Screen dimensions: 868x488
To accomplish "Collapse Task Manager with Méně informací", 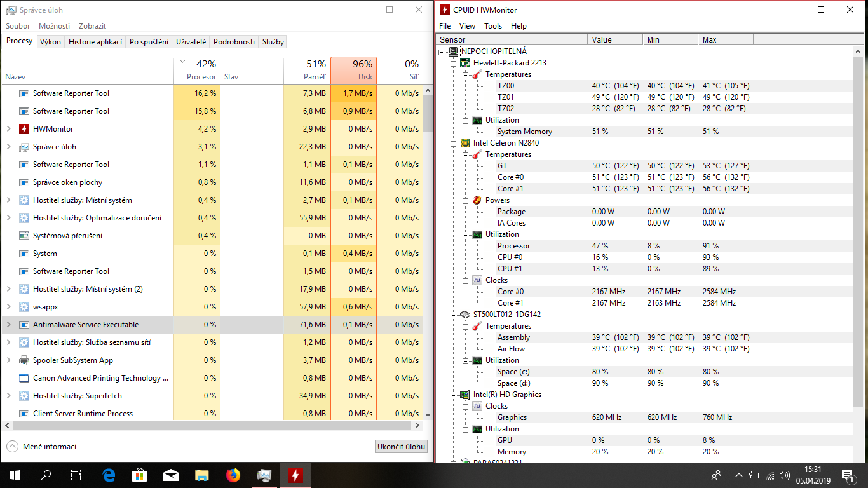I will coord(41,447).
